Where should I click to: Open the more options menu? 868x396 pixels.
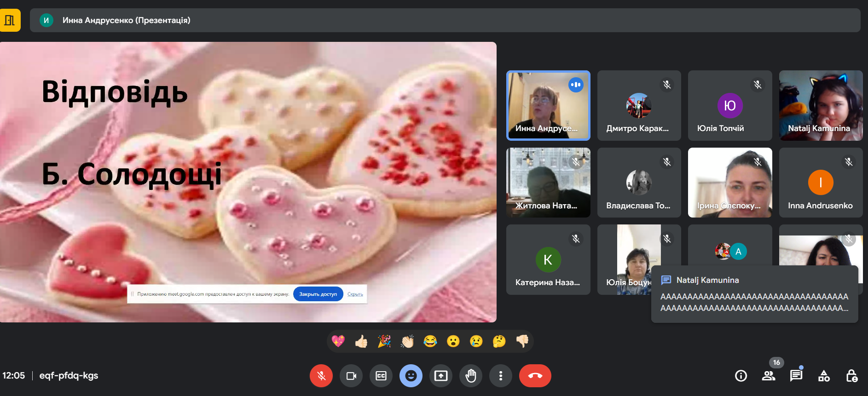click(501, 376)
